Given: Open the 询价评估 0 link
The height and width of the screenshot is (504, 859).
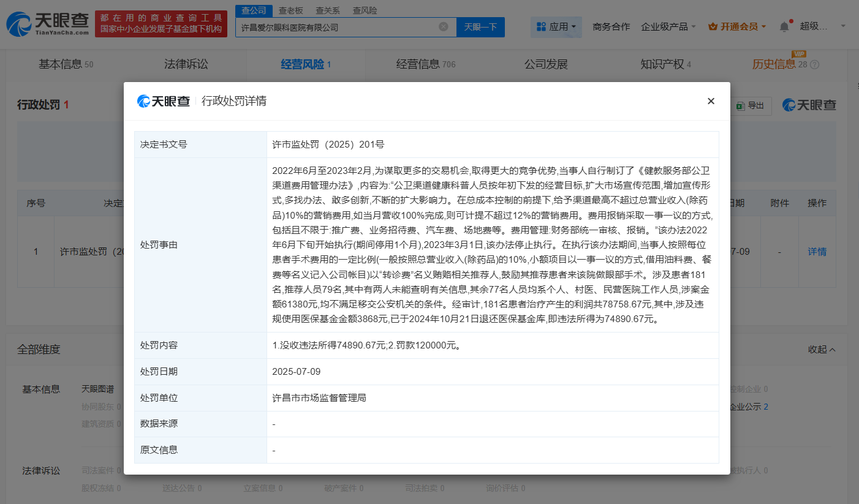Looking at the screenshot, I should 505,488.
